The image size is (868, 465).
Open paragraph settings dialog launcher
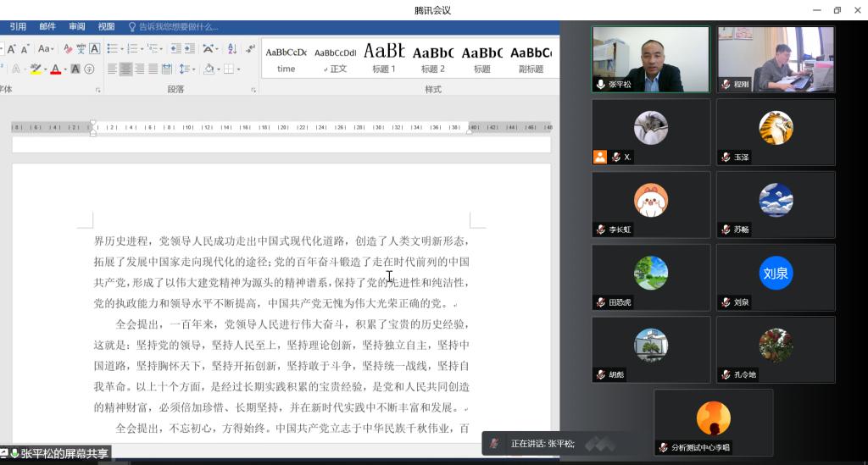tap(253, 90)
